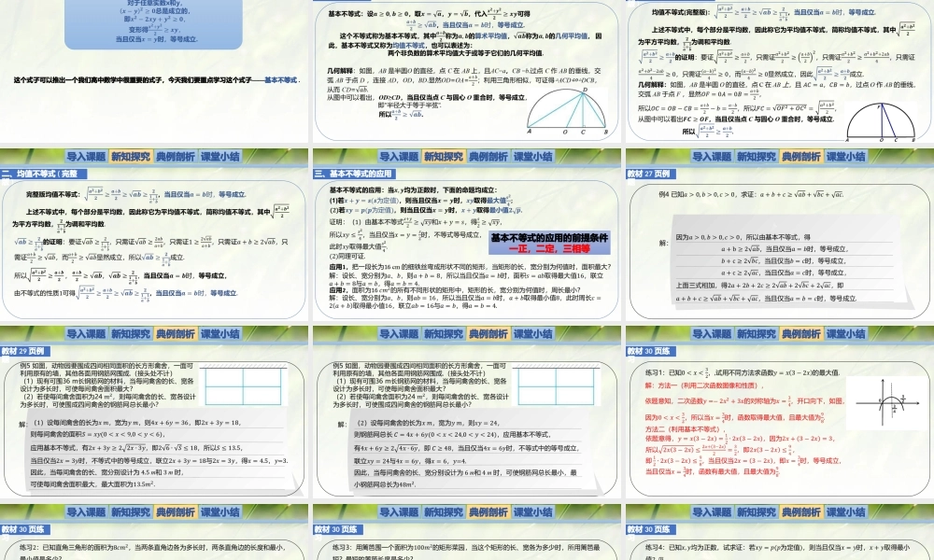
Task: Select 导入课题 tab on 练习1 slide
Action: tap(711, 334)
